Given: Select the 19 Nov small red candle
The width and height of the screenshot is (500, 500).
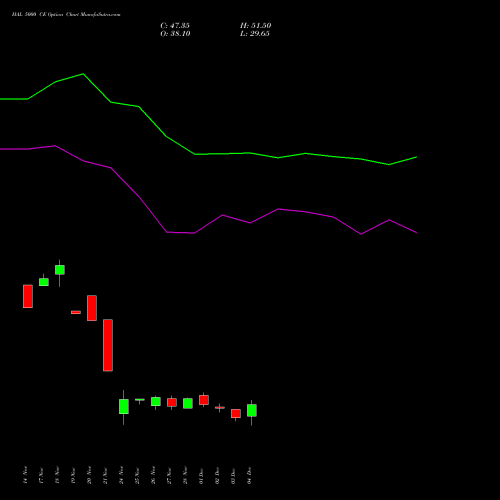Looking at the screenshot, I should [x=76, y=312].
